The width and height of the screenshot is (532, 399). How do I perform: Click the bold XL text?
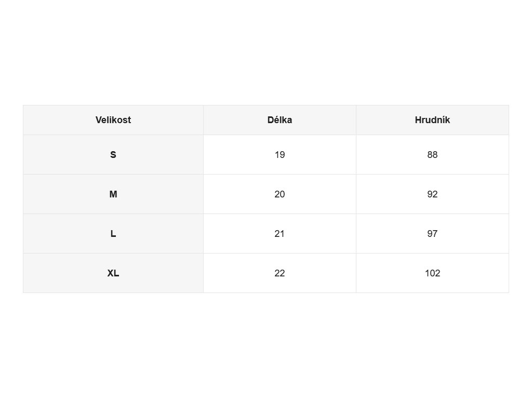point(113,273)
